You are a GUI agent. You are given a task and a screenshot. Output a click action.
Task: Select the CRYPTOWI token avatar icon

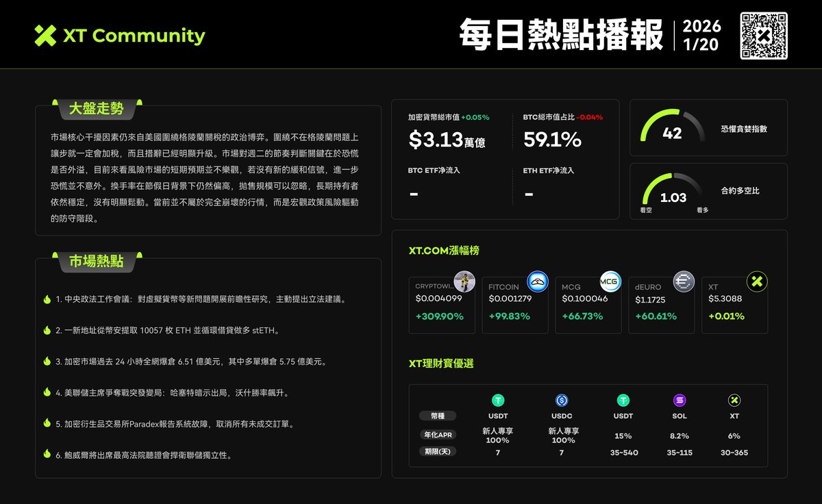(463, 281)
